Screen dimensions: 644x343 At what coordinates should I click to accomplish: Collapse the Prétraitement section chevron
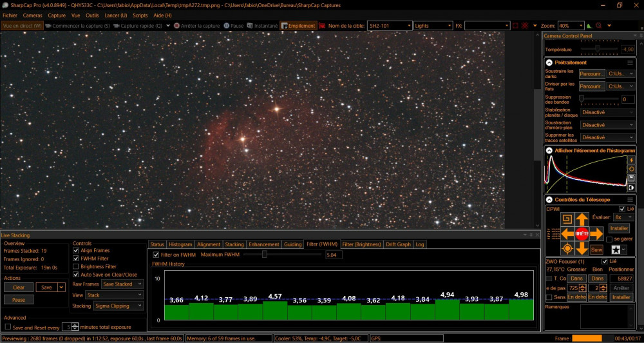click(549, 63)
